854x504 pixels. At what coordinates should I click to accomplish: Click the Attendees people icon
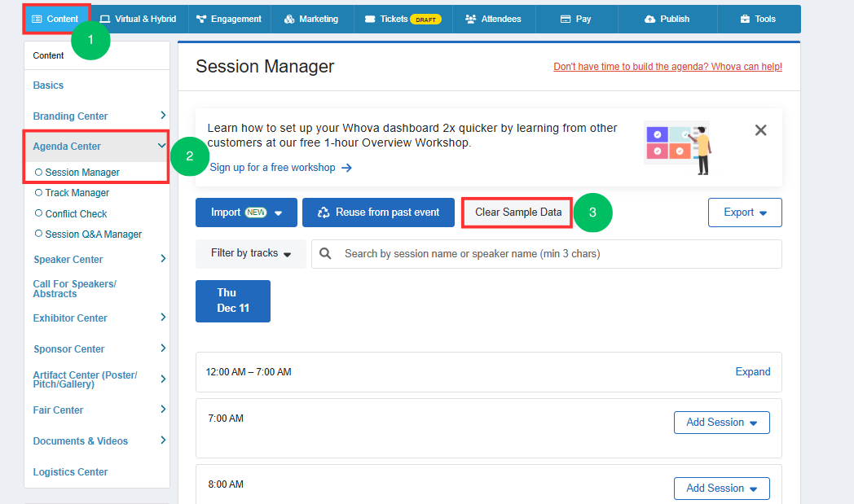click(470, 19)
